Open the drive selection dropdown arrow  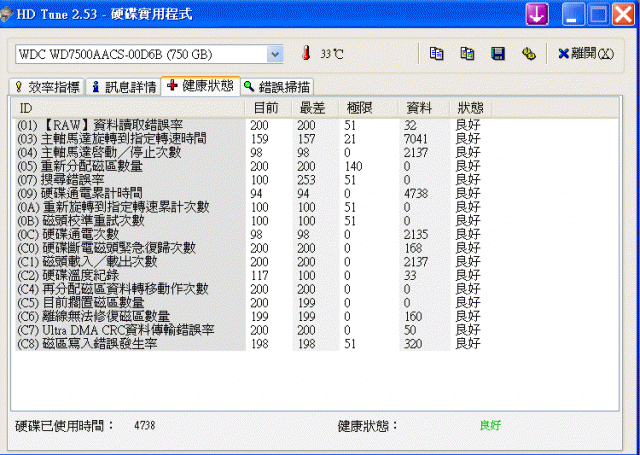275,54
